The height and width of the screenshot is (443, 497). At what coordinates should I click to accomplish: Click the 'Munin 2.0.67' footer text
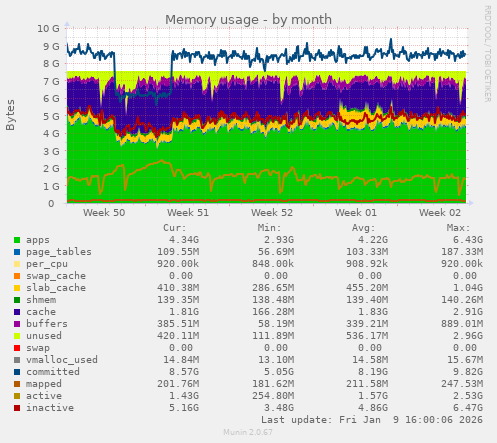pos(248,432)
